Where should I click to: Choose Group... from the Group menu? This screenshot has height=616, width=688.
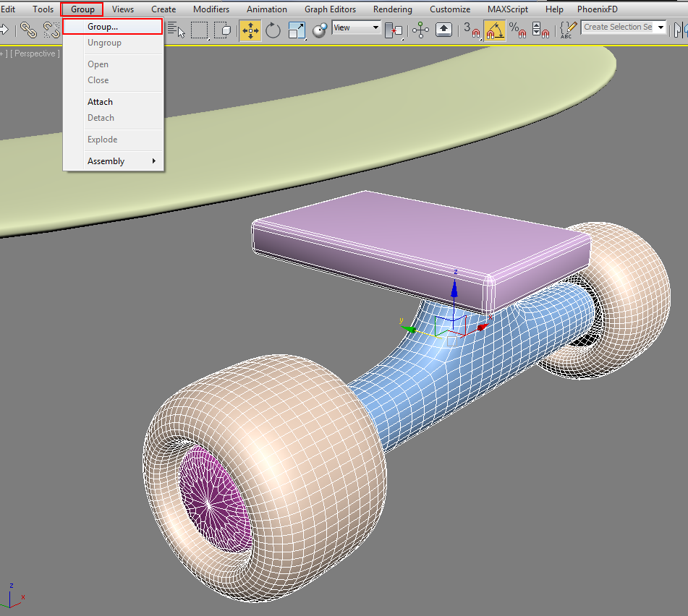(113, 27)
